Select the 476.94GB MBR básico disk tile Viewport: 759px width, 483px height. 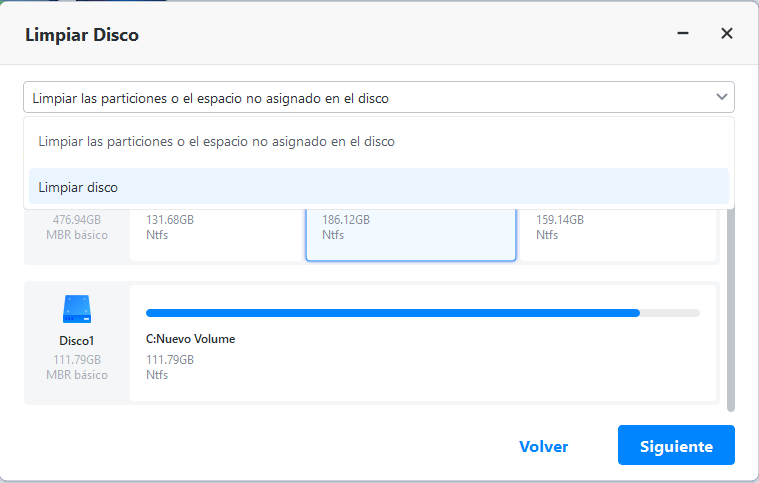coord(77,228)
